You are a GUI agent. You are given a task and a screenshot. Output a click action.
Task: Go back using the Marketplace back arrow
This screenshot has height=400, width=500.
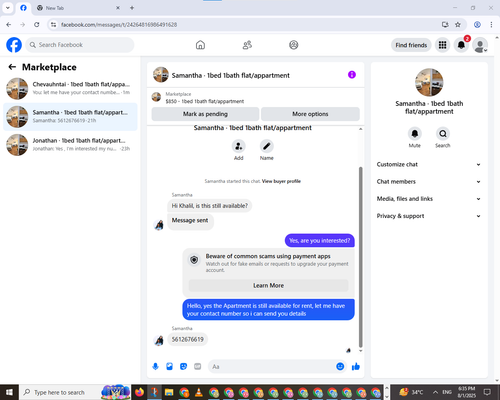[x=12, y=67]
